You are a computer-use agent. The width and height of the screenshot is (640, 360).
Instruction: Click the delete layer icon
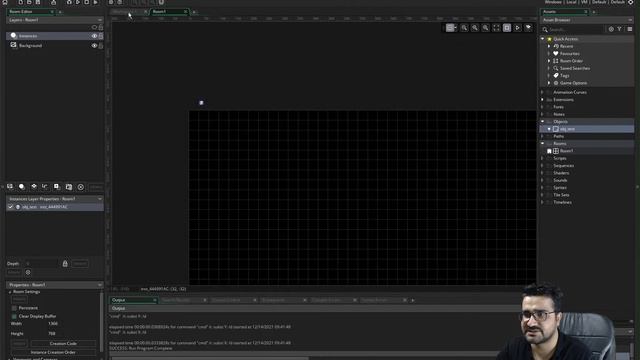[80, 187]
